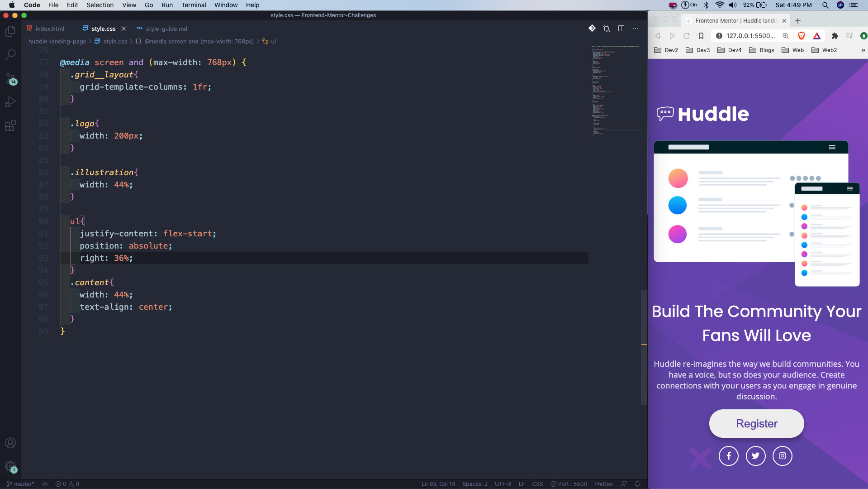Click Prettier in the status bar
This screenshot has height=489, width=868.
coord(603,484)
